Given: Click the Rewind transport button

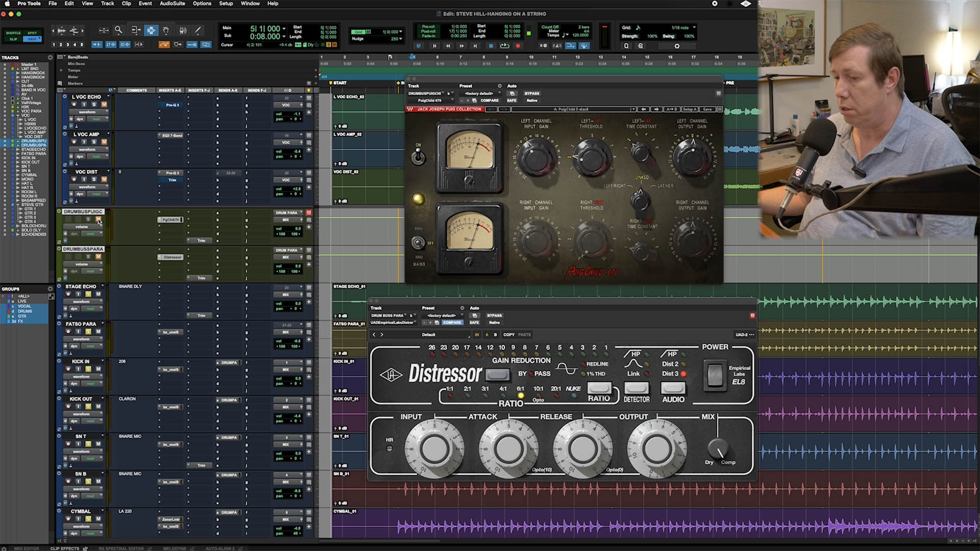Looking at the screenshot, I should point(448,46).
